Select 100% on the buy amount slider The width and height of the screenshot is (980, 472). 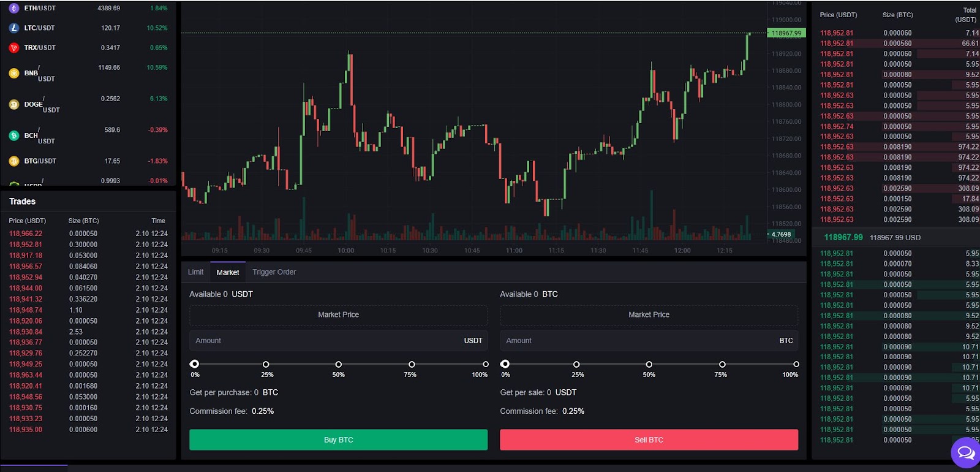(x=486, y=365)
